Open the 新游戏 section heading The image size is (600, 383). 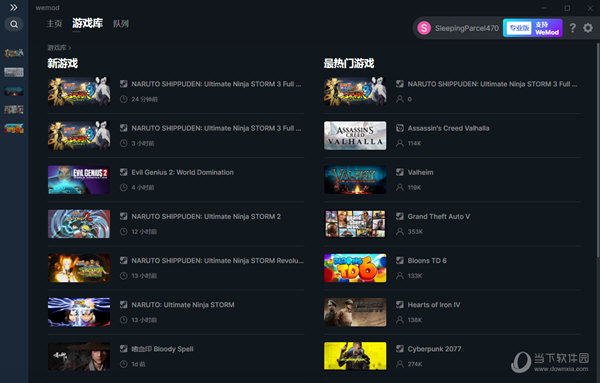[63, 63]
